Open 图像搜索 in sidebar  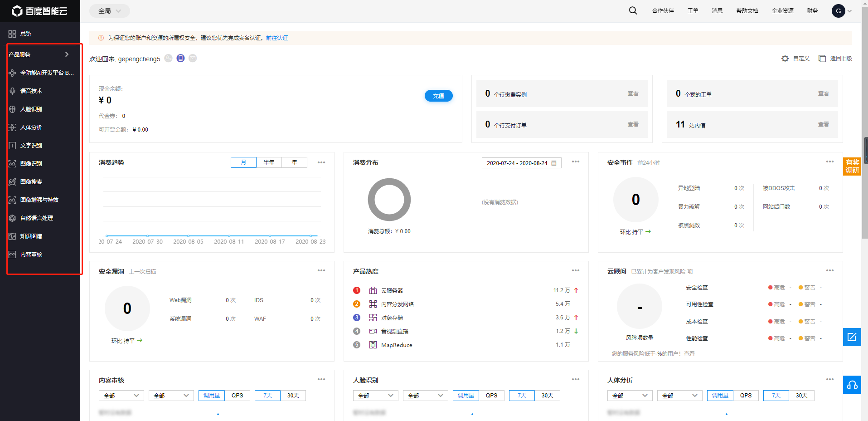pyautogui.click(x=25, y=181)
